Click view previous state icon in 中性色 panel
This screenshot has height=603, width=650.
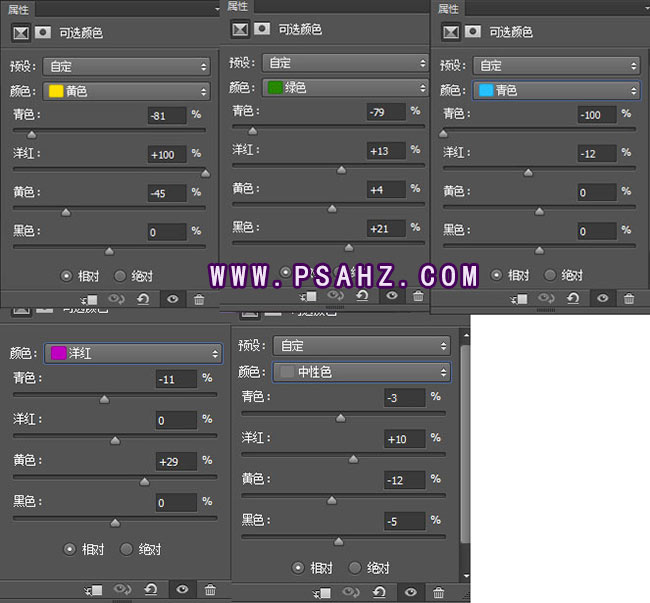(351, 592)
